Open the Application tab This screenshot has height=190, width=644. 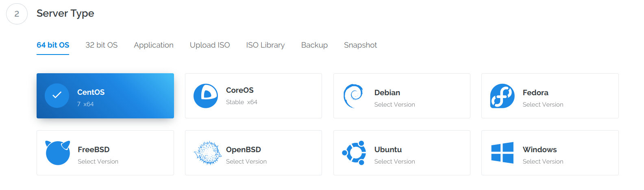[x=154, y=45]
